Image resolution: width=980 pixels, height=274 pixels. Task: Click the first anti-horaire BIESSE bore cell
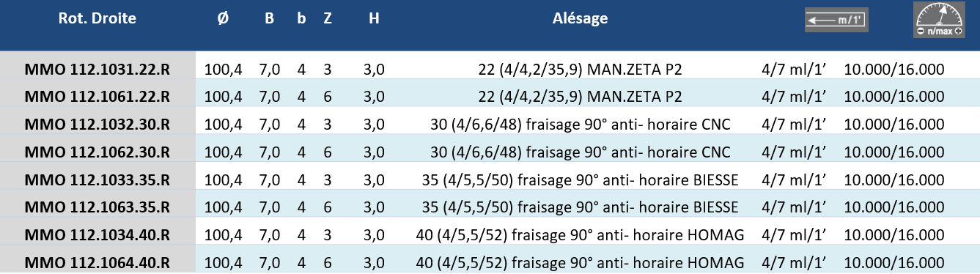[x=580, y=180]
